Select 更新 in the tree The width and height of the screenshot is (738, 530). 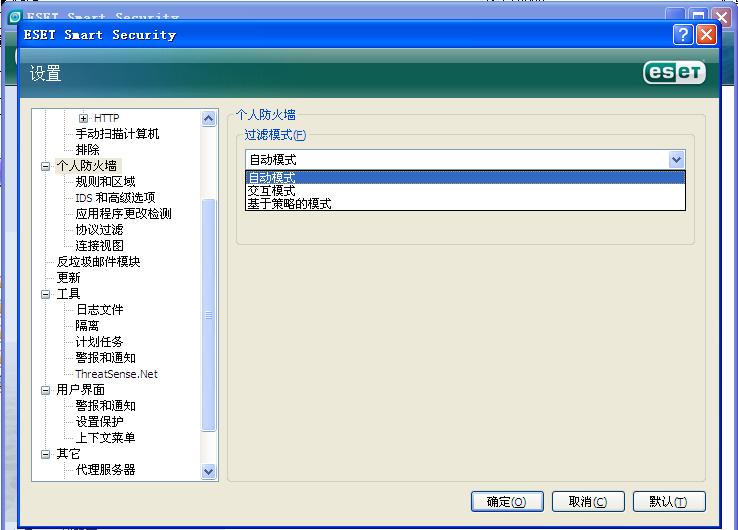pos(68,278)
